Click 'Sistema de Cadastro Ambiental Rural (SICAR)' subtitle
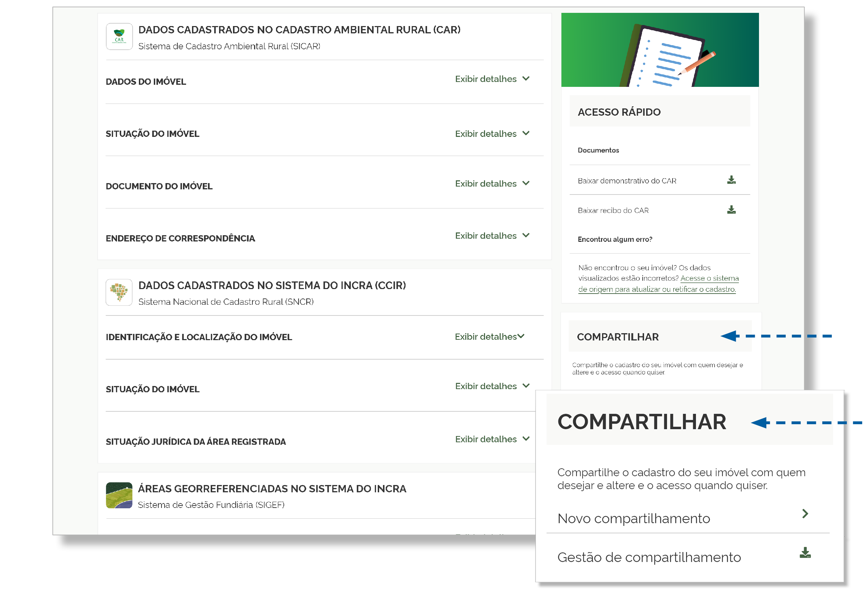868x608 pixels. pos(229,46)
